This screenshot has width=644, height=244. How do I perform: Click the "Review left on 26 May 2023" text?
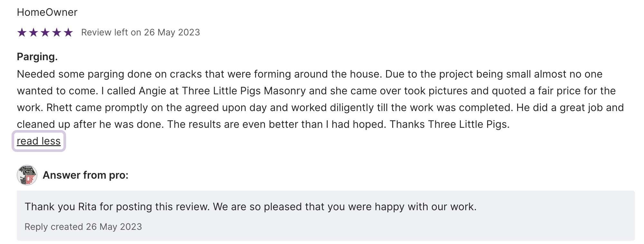point(140,33)
